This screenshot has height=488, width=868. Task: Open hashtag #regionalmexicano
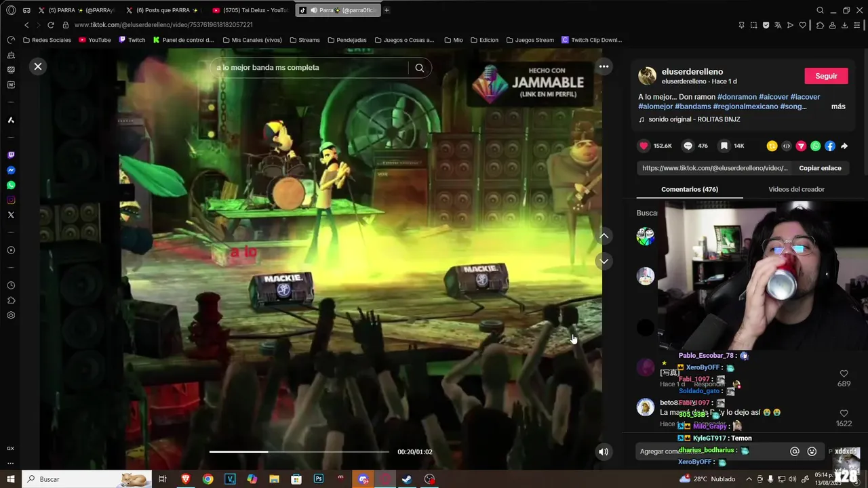click(x=745, y=106)
